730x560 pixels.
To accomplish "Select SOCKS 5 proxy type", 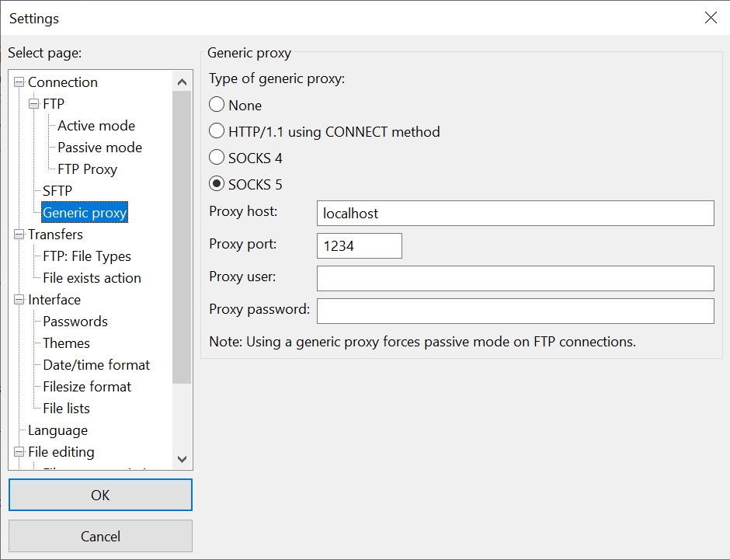I will (216, 183).
